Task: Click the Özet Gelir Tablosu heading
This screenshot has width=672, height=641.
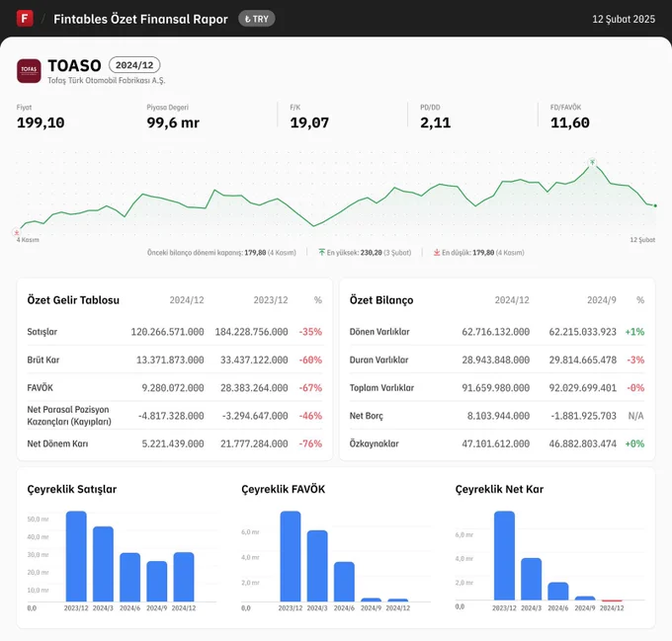Action: 73,300
